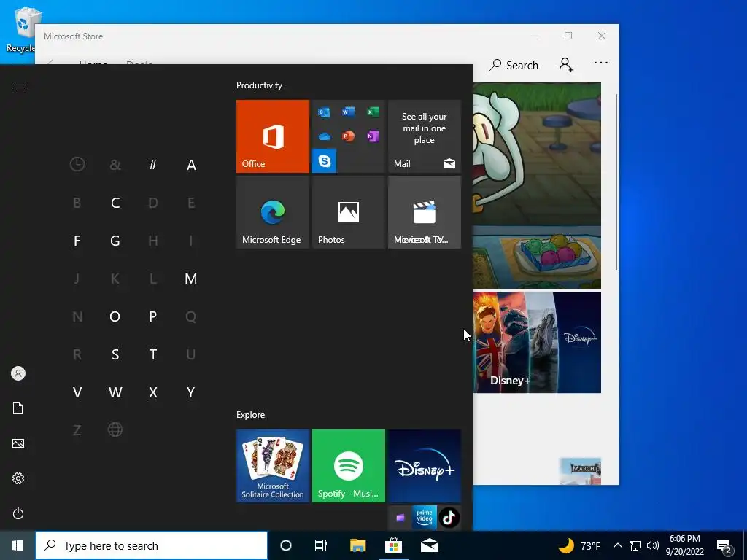Jump to letter G in app list

point(115,241)
